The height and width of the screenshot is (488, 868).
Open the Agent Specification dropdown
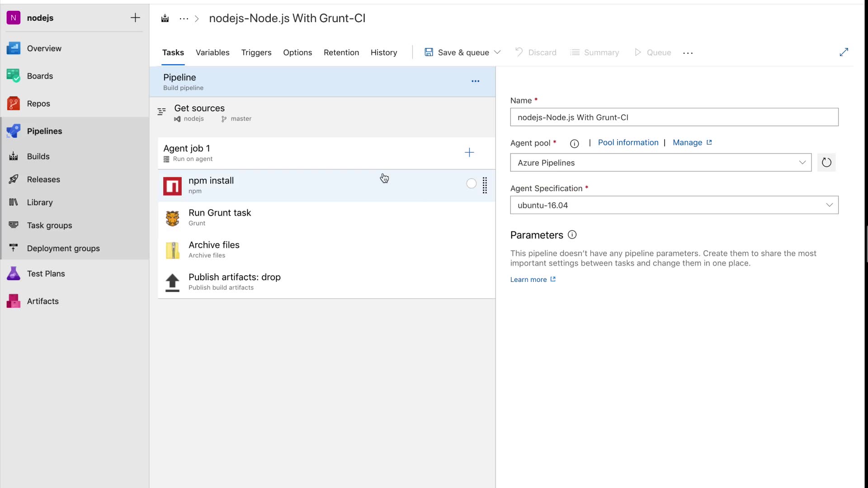pos(829,205)
